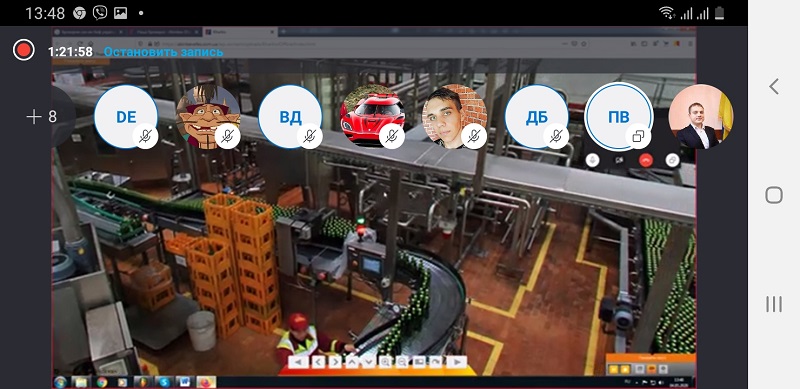Screen dimensions: 800x389
Task: Tap muted mic badge on ВД participant
Action: [310, 136]
